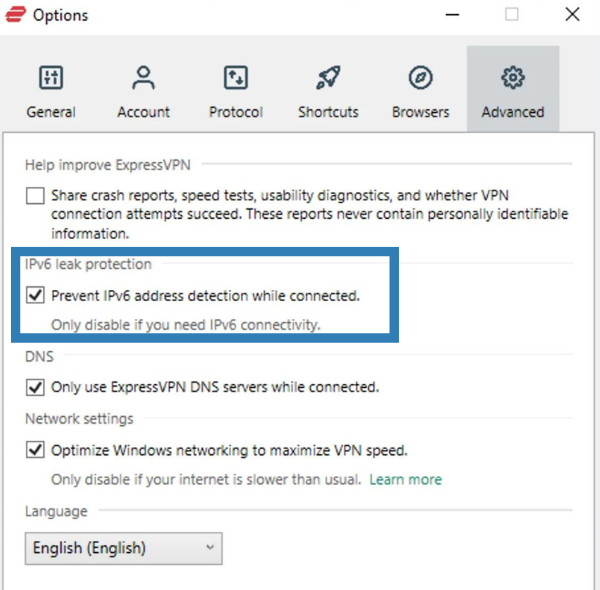Click the Protocol arrows icon
This screenshot has height=590, width=600.
click(235, 77)
